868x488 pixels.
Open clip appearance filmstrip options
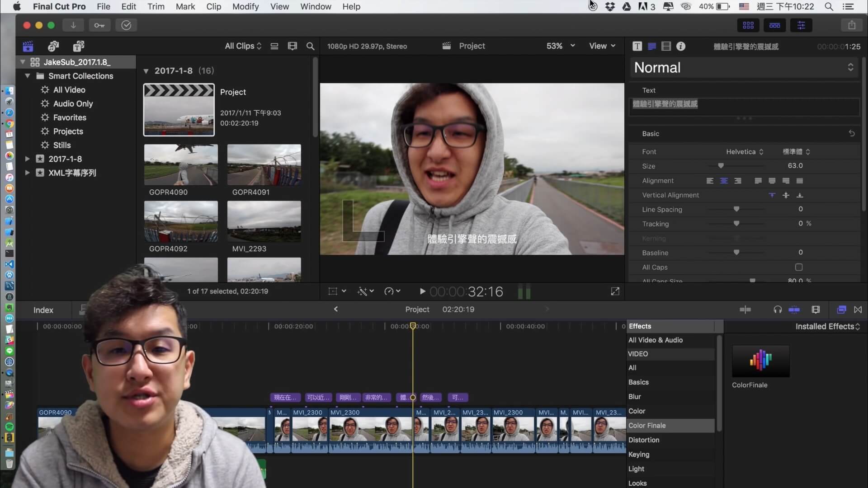(292, 46)
